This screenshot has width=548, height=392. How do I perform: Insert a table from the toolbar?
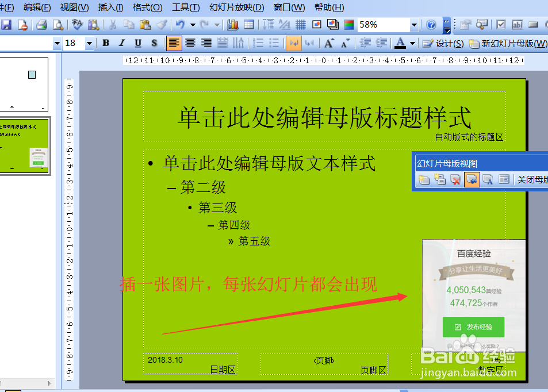250,24
